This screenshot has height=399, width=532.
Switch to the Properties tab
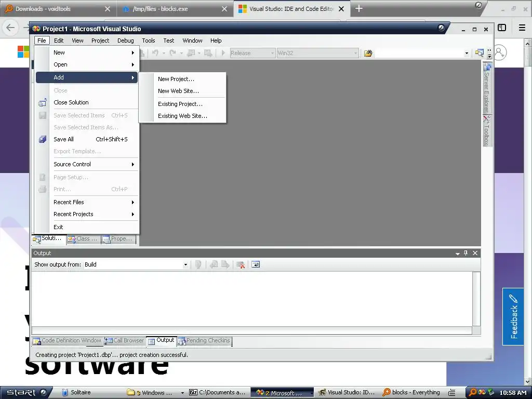[118, 239]
